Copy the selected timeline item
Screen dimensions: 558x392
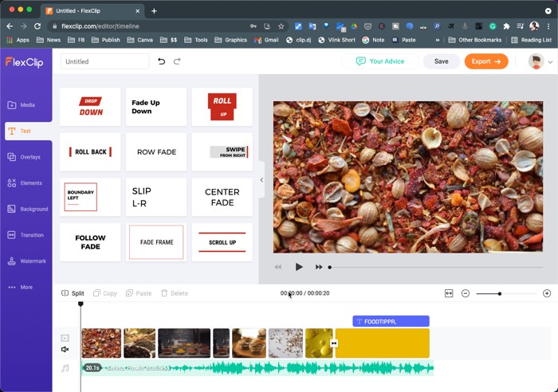coord(105,293)
